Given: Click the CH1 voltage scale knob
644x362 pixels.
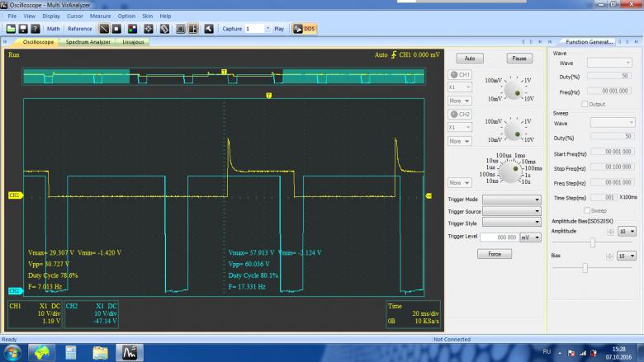Looking at the screenshot, I should pos(514,90).
